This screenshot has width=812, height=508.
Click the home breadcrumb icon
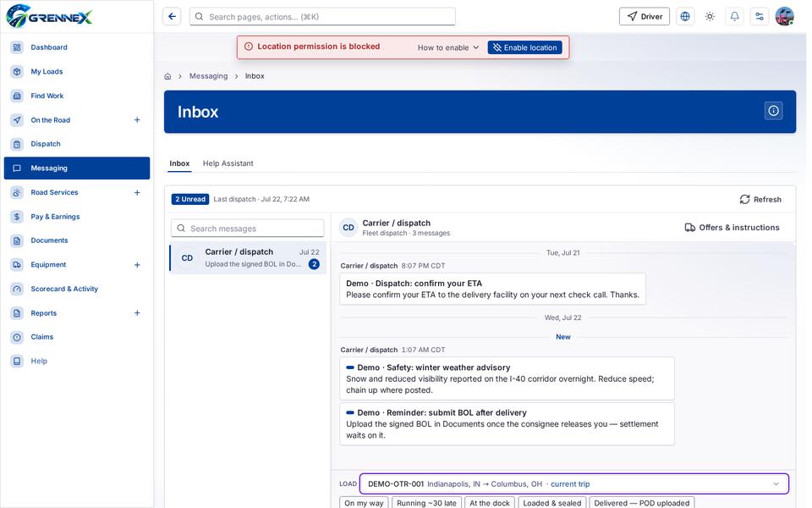pyautogui.click(x=167, y=76)
